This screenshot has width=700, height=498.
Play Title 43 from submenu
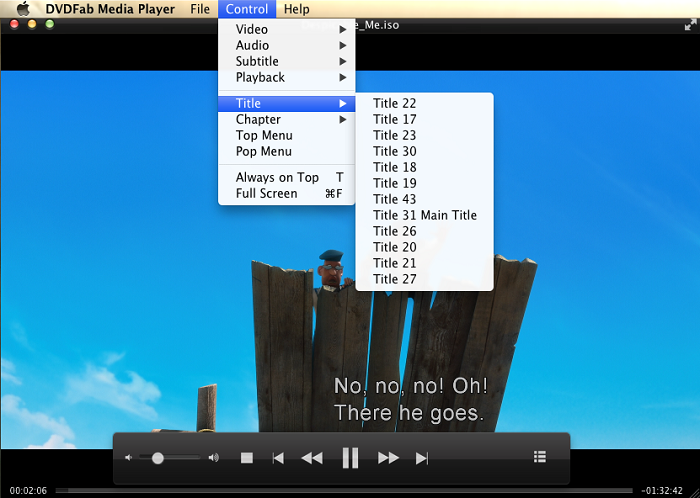(425, 199)
